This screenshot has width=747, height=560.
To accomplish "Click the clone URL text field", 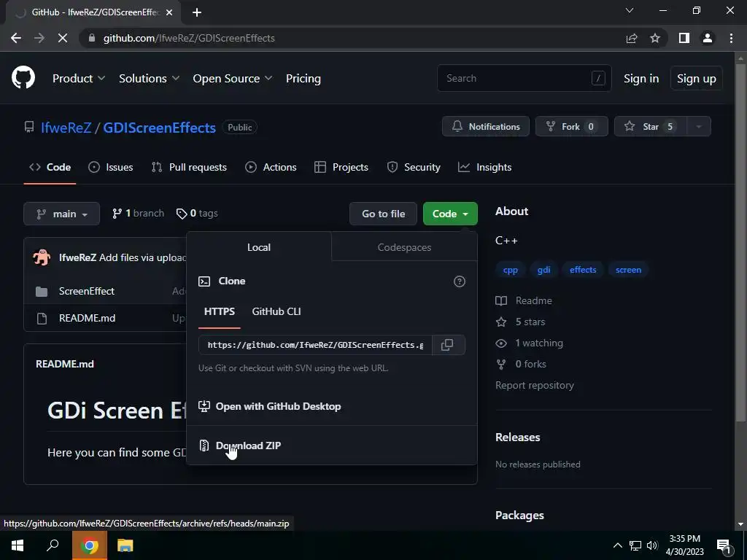I will pos(315,345).
